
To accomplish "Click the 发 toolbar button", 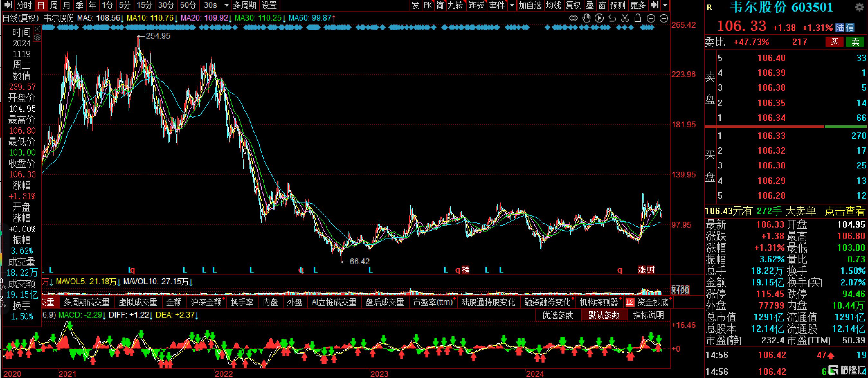I will click(x=415, y=5).
